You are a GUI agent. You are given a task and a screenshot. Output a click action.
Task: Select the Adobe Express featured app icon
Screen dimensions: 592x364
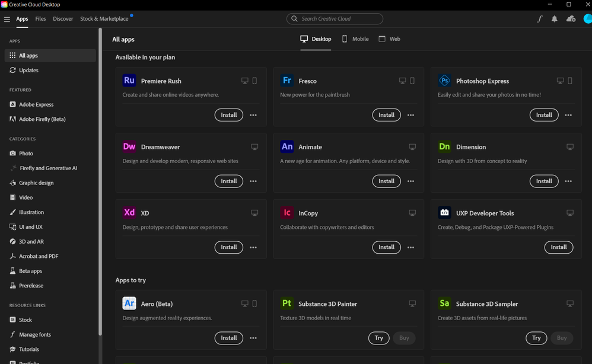(12, 104)
